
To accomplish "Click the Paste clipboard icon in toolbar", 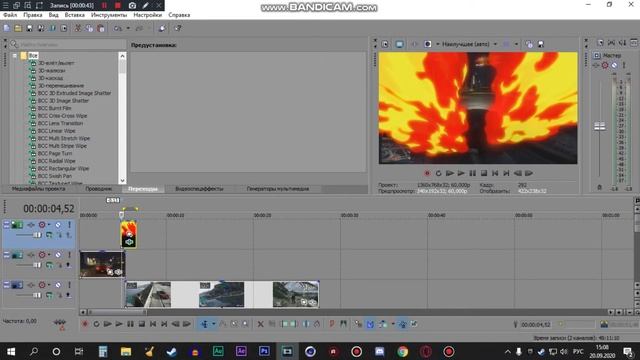I will 101,28.
